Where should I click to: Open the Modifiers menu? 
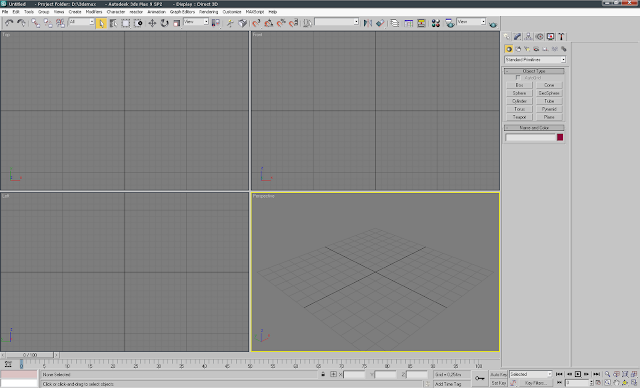point(94,12)
